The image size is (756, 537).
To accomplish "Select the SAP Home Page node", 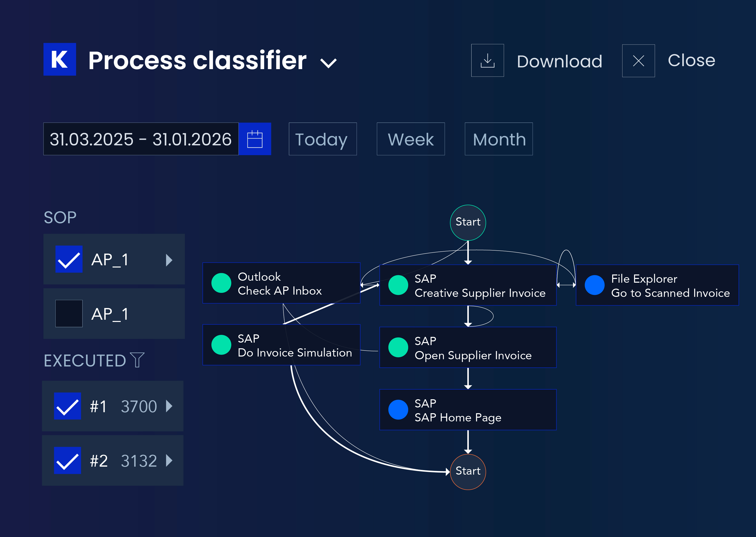I will tap(468, 410).
